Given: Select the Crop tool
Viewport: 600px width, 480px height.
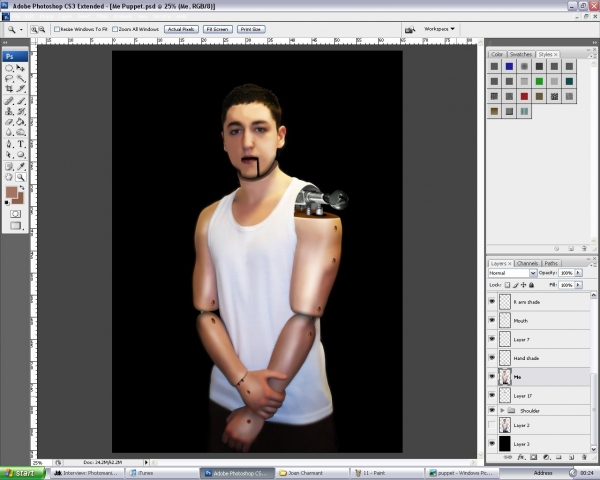Looking at the screenshot, I should (9, 89).
